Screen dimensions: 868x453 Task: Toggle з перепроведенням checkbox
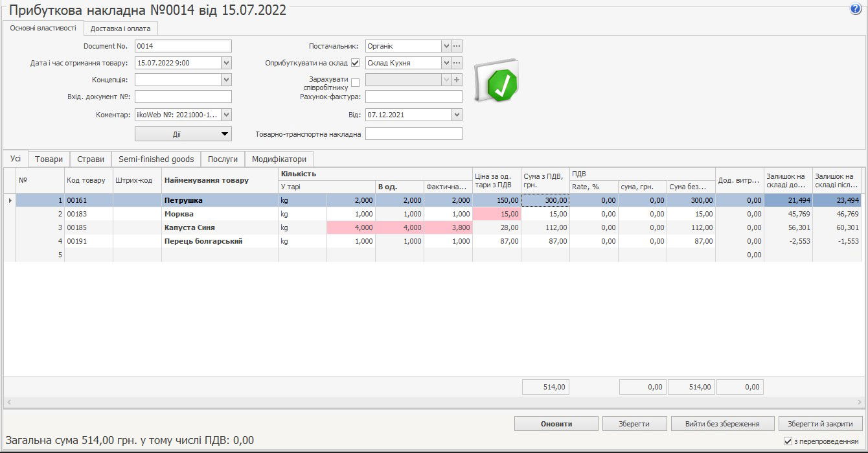point(788,441)
